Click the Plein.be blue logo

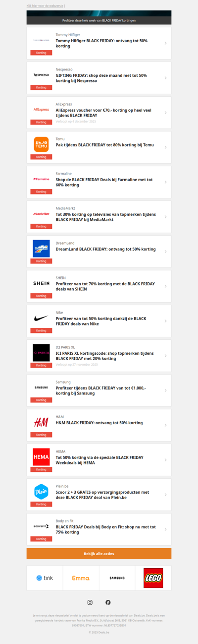(x=41, y=492)
